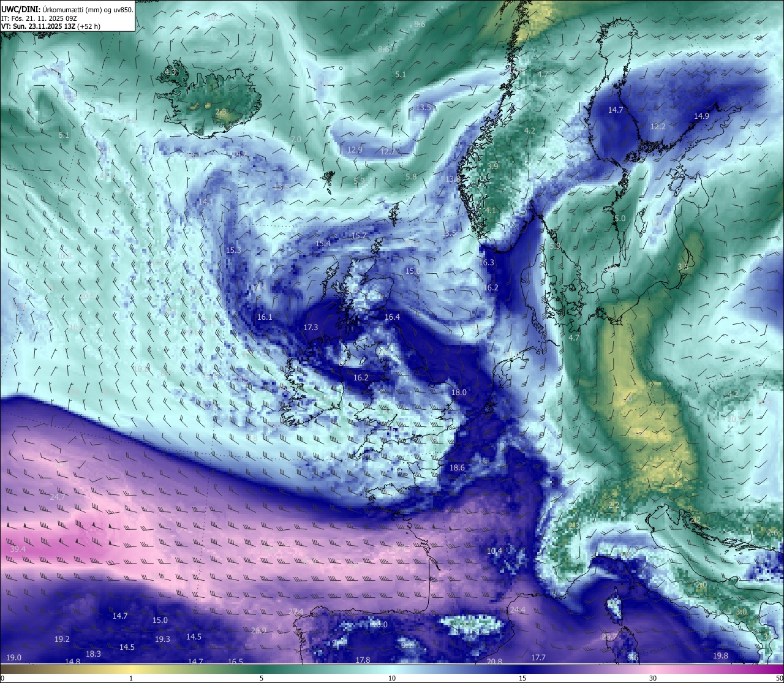This screenshot has width=784, height=683.
Task: Click the 5.0 value over Sweden
Action: click(620, 218)
